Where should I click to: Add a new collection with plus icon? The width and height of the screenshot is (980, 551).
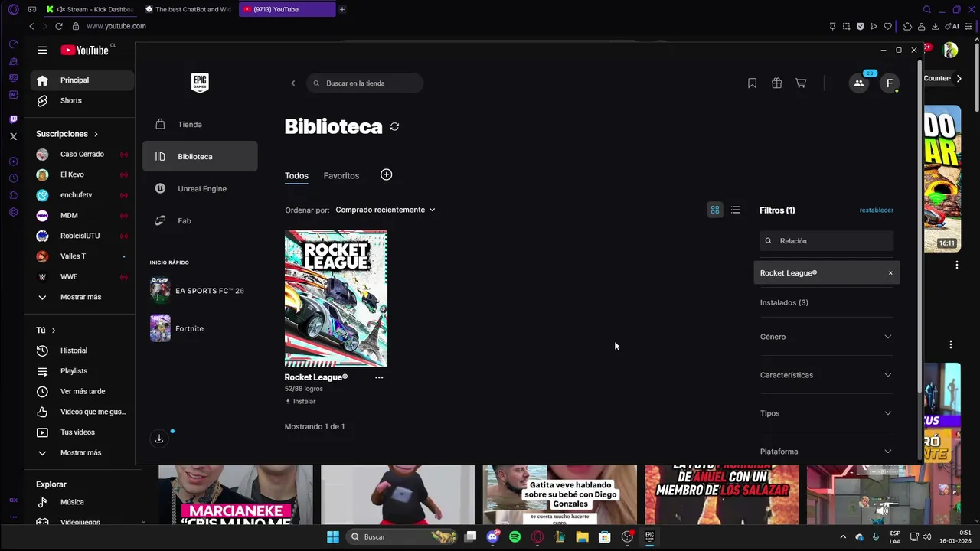[x=386, y=175]
